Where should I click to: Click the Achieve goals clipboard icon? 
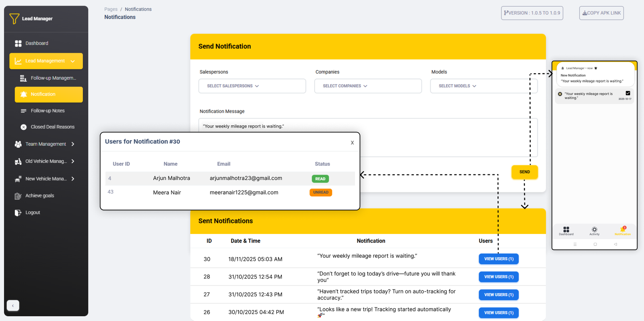click(x=18, y=196)
